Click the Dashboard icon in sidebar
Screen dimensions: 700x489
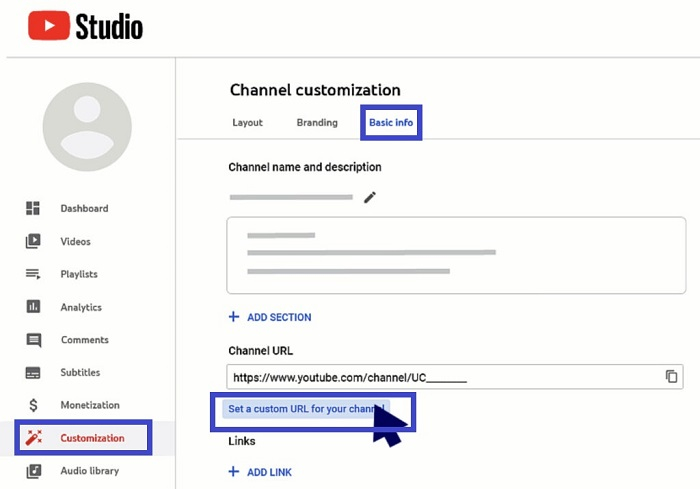pyautogui.click(x=33, y=208)
